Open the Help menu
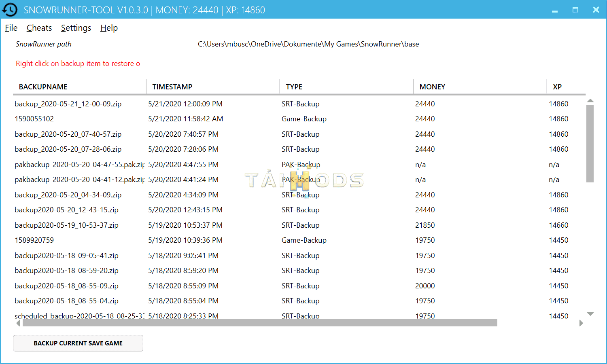This screenshot has height=364, width=607. point(109,28)
